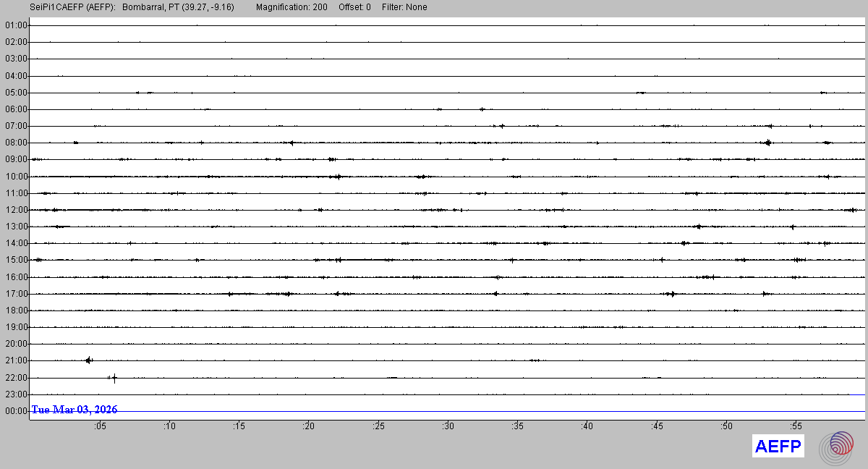
Task: Select the 01:00 hour label
Action: [x=16, y=25]
